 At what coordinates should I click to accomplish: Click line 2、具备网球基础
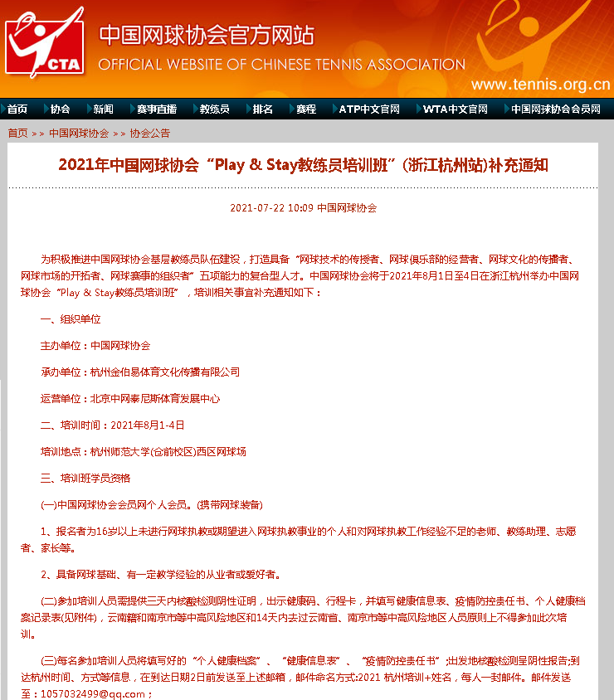tap(161, 575)
